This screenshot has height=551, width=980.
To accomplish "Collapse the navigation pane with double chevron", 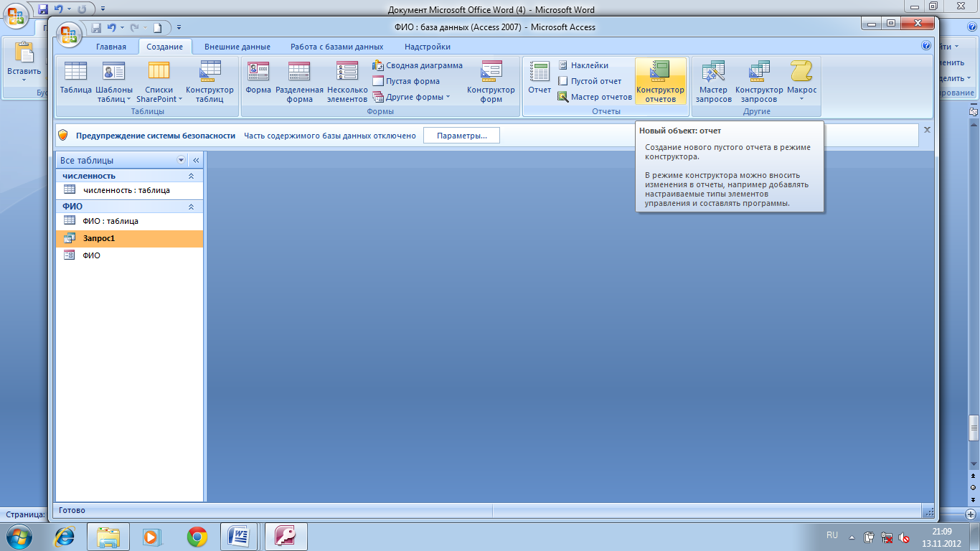I will (x=196, y=160).
